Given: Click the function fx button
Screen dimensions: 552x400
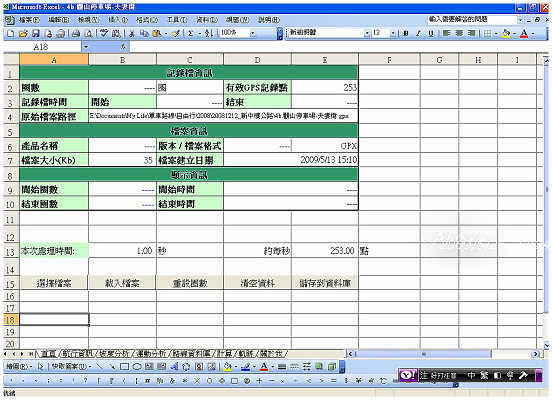Looking at the screenshot, I should point(123,47).
